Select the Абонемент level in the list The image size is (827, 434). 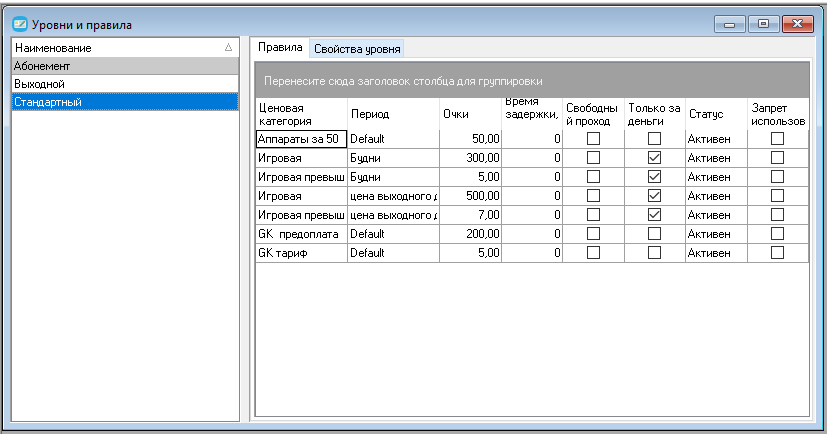click(125, 66)
